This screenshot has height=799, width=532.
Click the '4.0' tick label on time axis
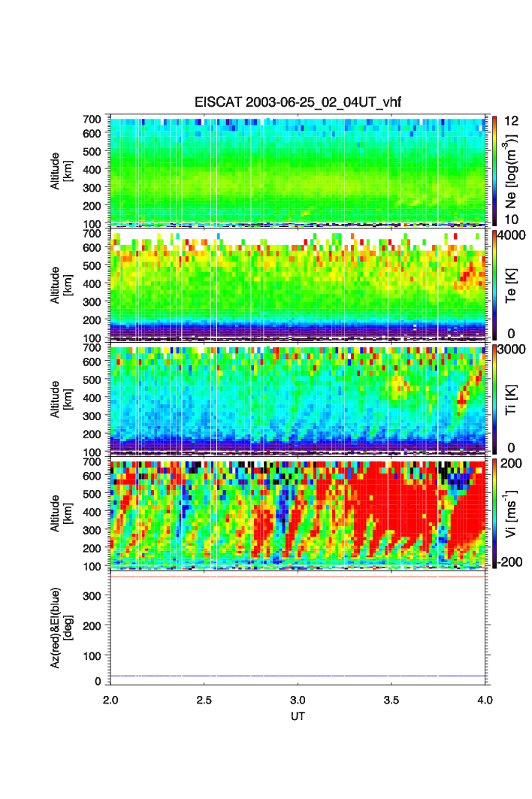click(485, 699)
